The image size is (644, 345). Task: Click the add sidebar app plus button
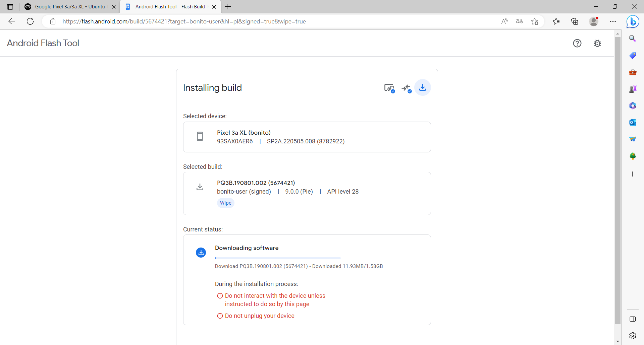coord(633,174)
